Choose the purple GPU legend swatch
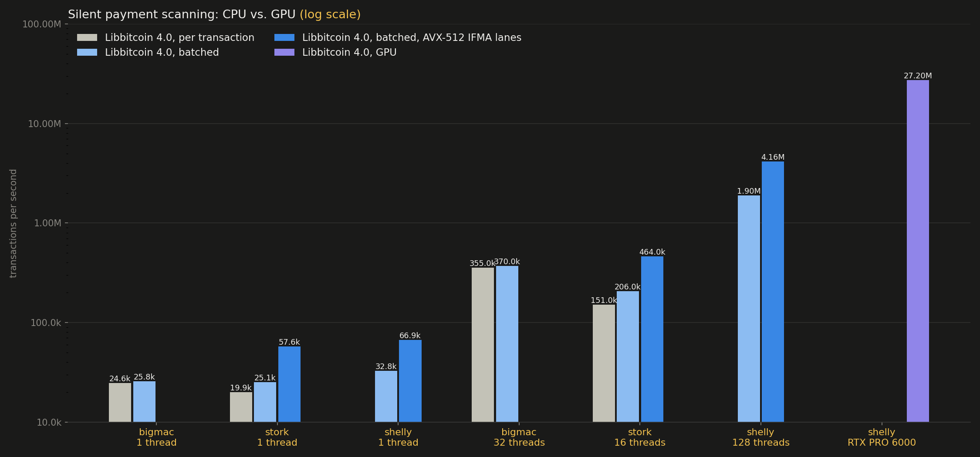The height and width of the screenshot is (457, 980). point(284,52)
